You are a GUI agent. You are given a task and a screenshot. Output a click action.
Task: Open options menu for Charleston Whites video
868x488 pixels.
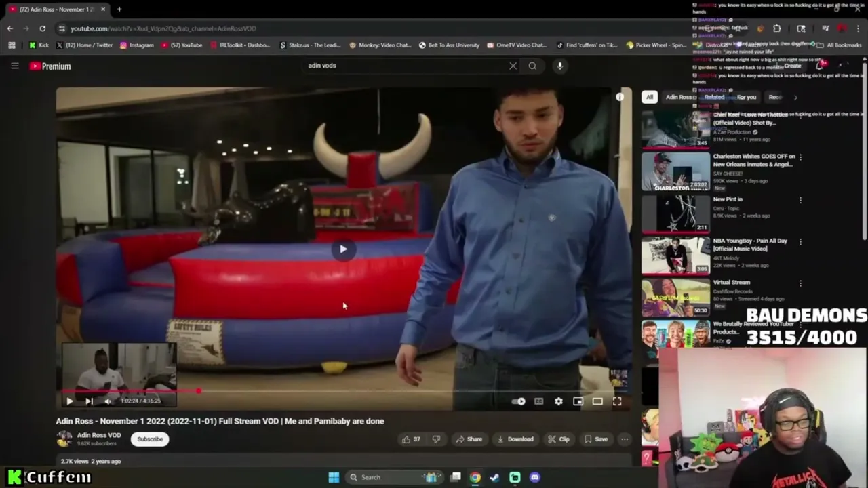tap(800, 157)
